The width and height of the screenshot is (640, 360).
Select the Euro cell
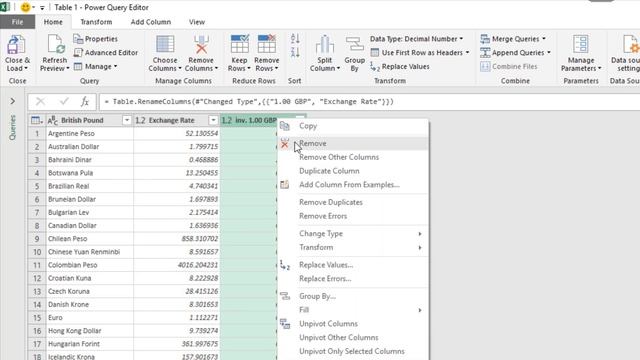[x=89, y=318]
